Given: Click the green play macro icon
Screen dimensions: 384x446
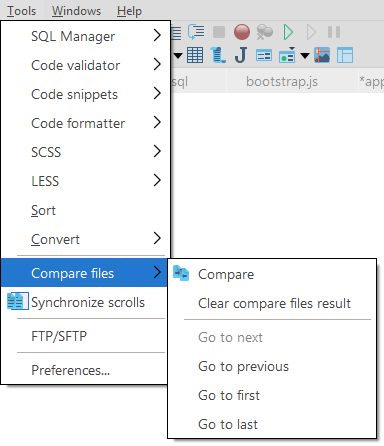Looking at the screenshot, I should coord(288,32).
